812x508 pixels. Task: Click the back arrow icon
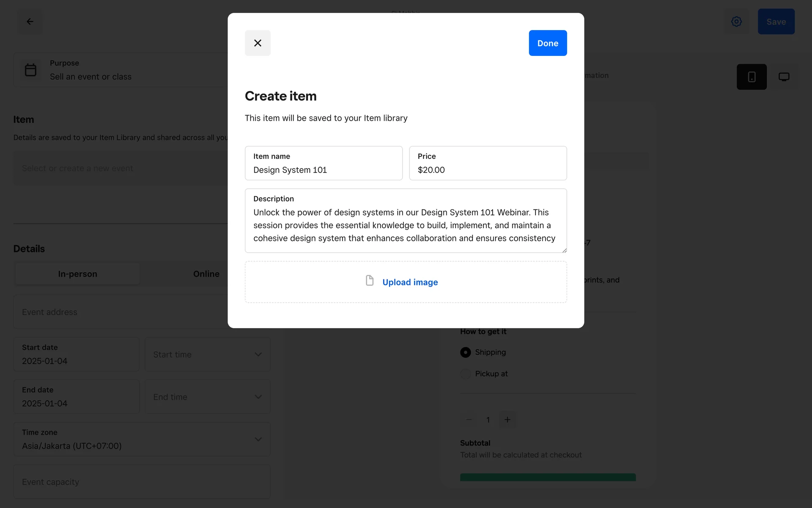(x=30, y=22)
